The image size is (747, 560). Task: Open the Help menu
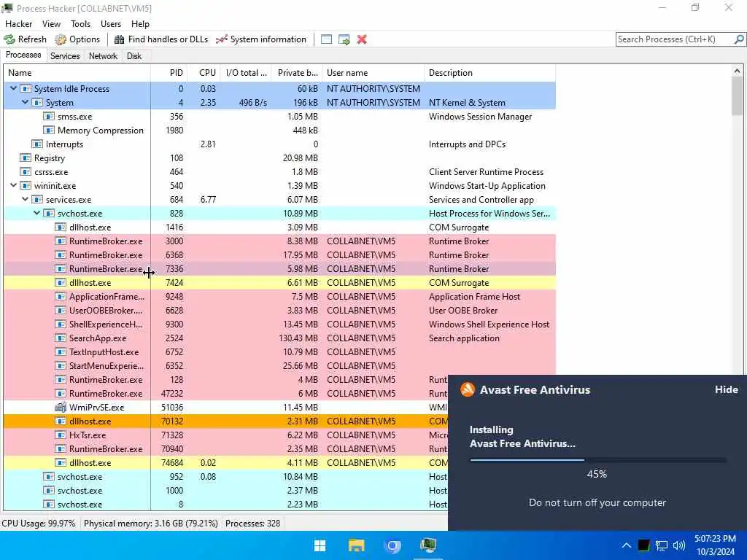pyautogui.click(x=140, y=24)
